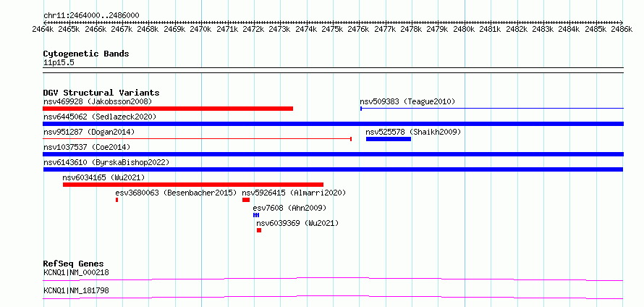Select the small red nsv6039369 marker

pos(259,230)
